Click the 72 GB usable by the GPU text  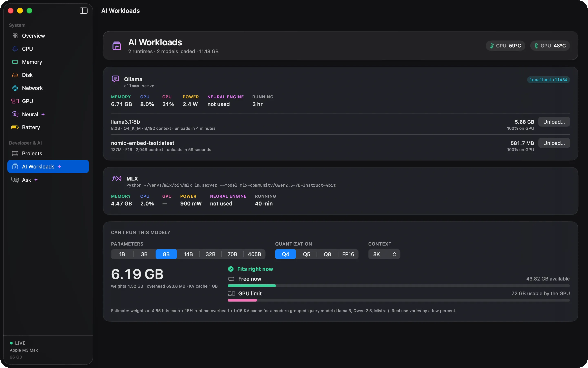pyautogui.click(x=541, y=293)
